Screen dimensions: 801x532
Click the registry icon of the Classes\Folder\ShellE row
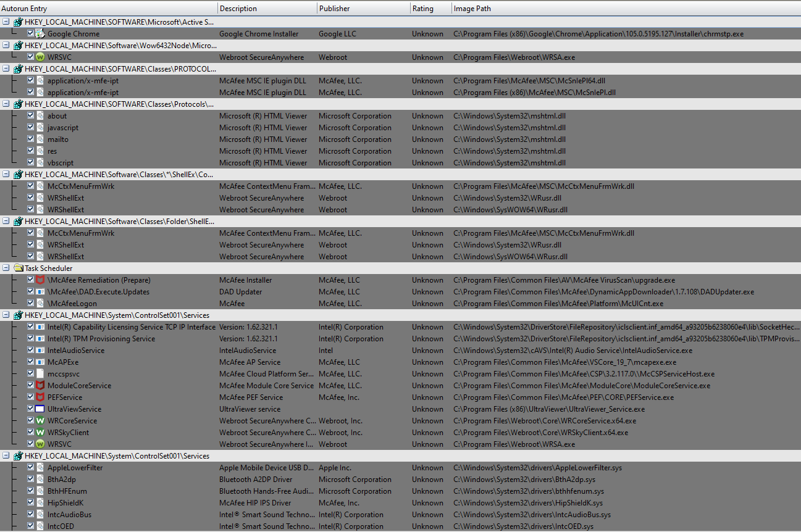click(x=18, y=222)
